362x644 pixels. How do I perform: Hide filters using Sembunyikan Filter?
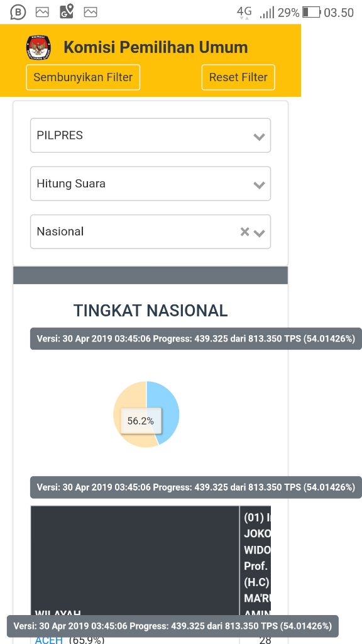point(82,77)
